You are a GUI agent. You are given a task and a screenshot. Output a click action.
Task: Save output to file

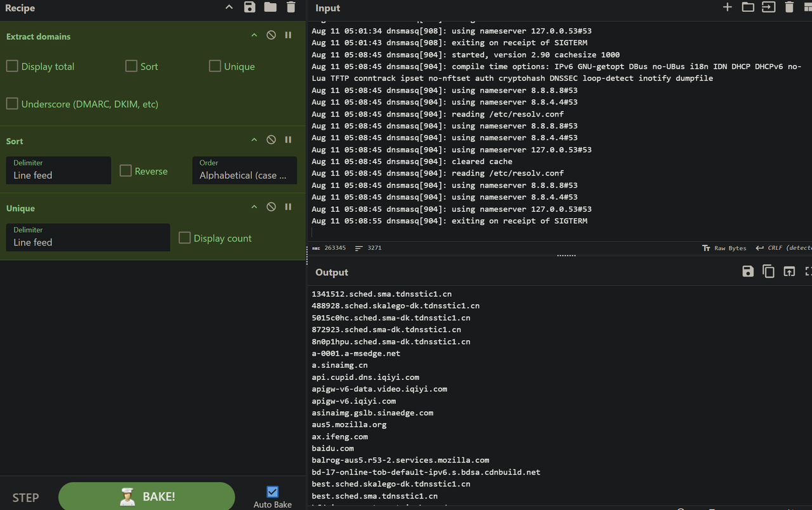[748, 271]
